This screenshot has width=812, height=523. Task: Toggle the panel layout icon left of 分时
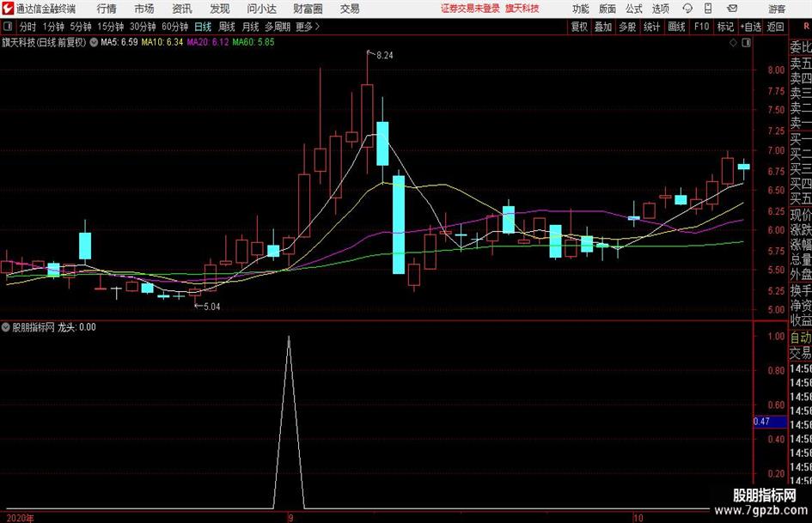[7, 27]
